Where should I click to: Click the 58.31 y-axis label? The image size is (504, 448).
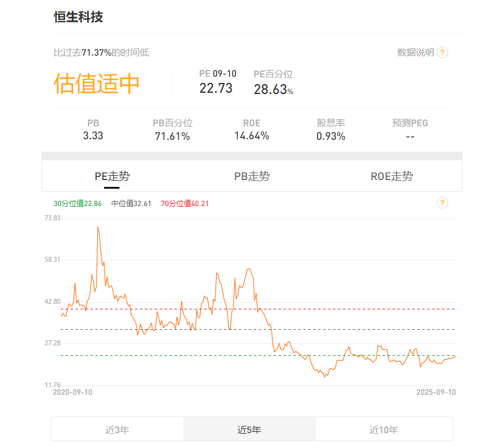click(x=53, y=259)
